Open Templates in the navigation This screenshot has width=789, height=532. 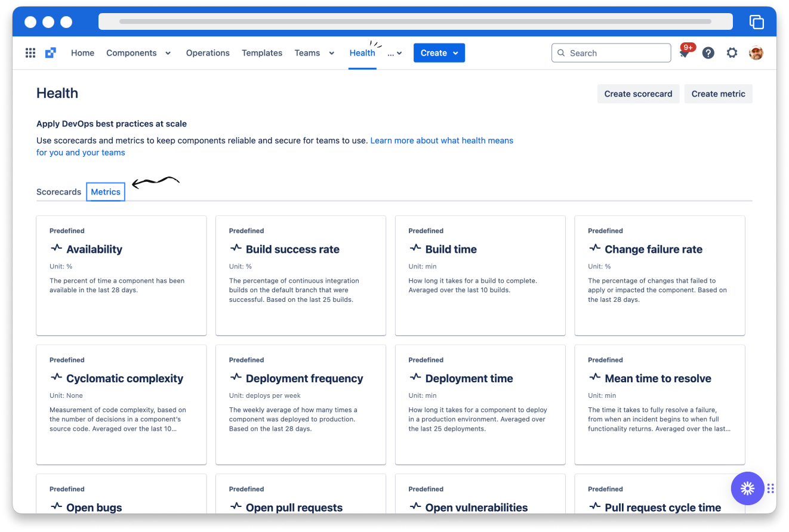[262, 53]
